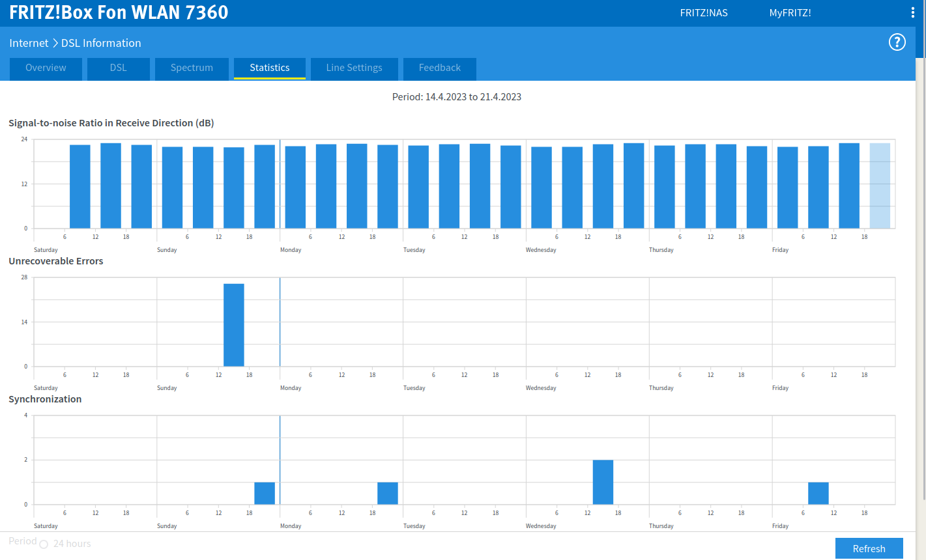926x560 pixels.
Task: Switch to the Overview tab
Action: pos(46,68)
